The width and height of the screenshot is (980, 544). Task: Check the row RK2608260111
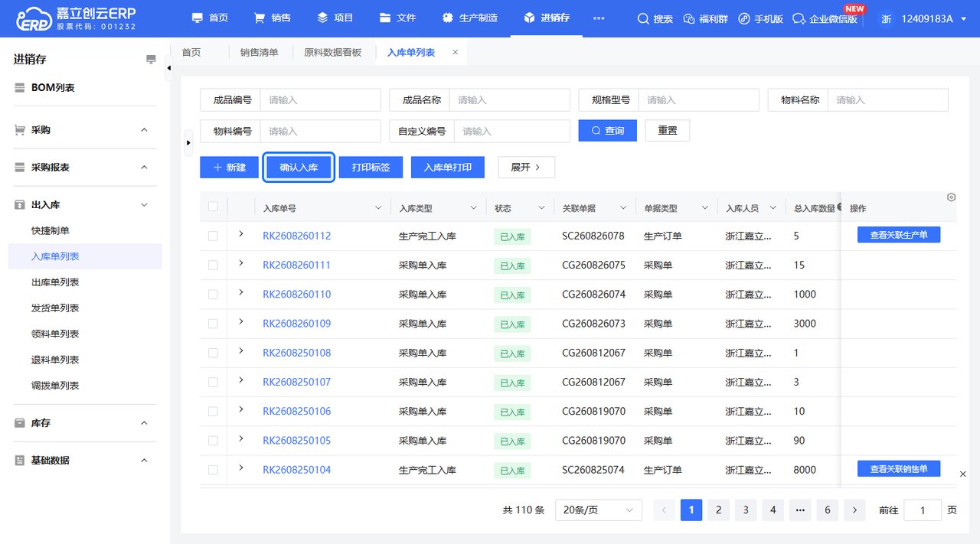(x=213, y=265)
